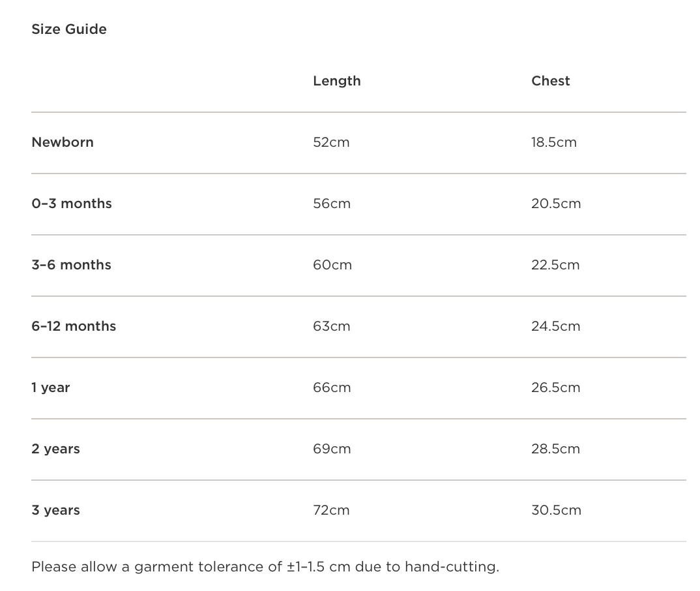Click the 60cm length cell

tap(332, 265)
